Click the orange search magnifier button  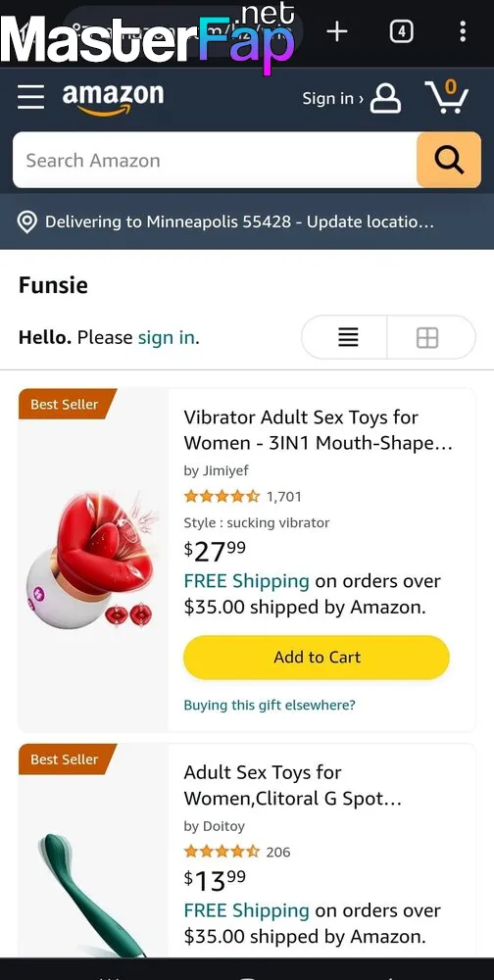pos(449,160)
